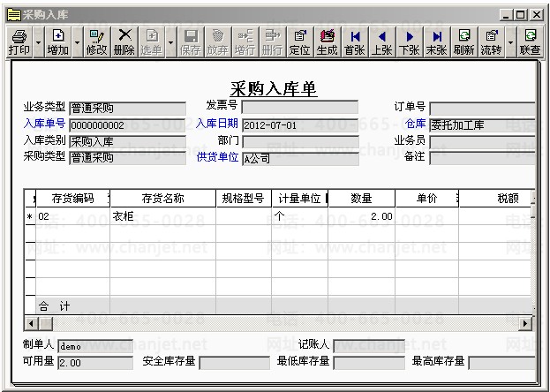Click the empty 业务员 field

pyautogui.click(x=482, y=142)
